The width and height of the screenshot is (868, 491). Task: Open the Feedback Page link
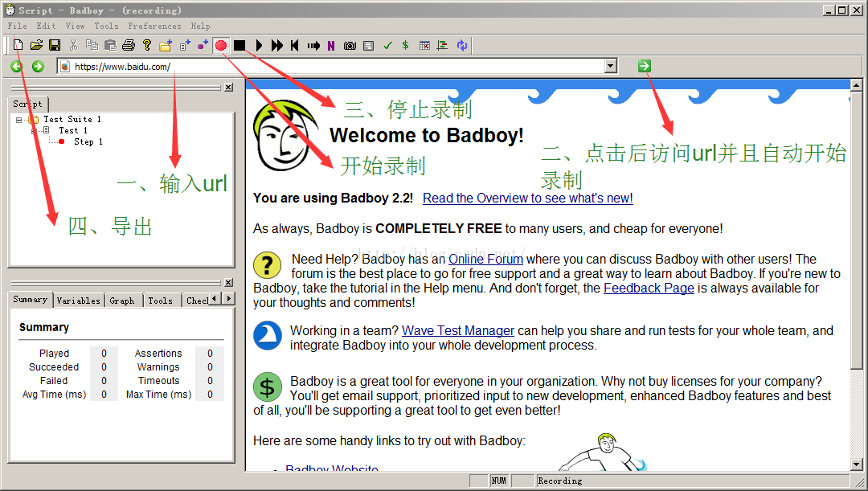click(x=649, y=288)
